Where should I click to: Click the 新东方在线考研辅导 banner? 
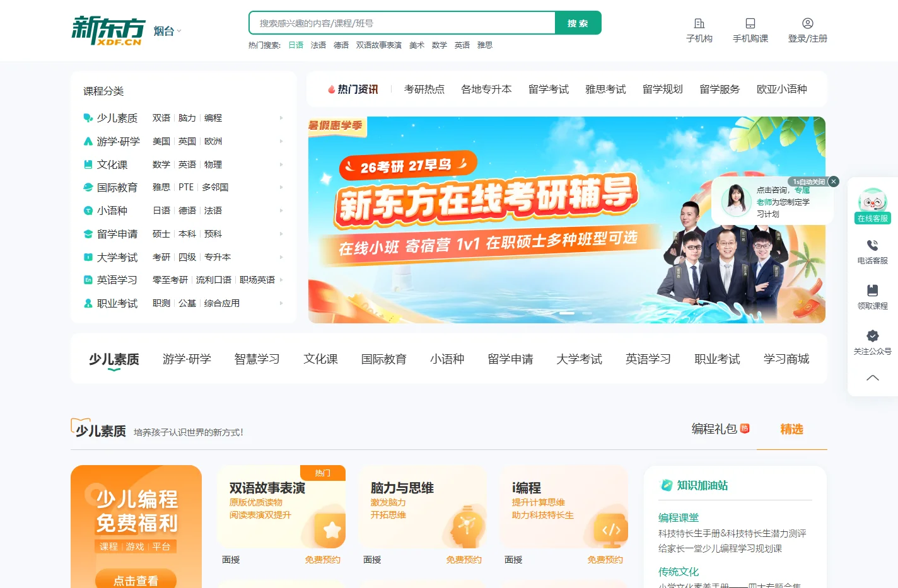566,220
